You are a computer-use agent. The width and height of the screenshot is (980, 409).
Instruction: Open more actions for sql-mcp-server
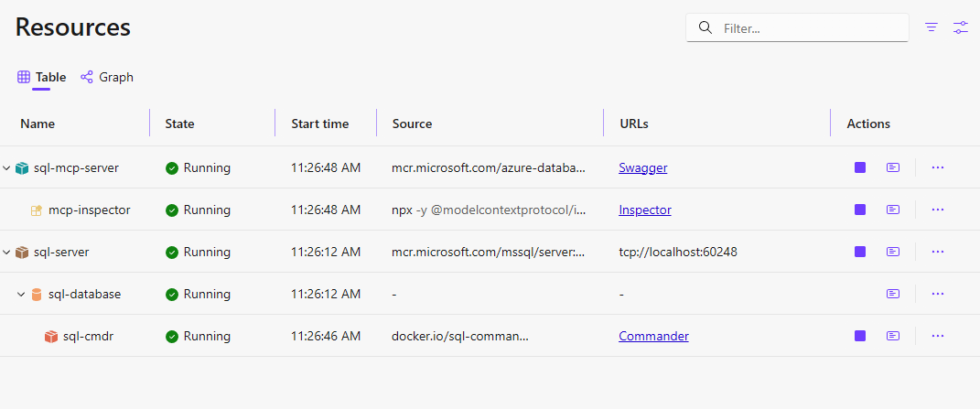pos(937,167)
